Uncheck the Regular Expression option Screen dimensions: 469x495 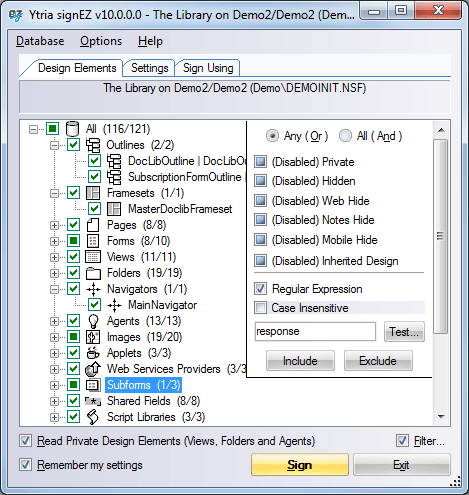(260, 288)
